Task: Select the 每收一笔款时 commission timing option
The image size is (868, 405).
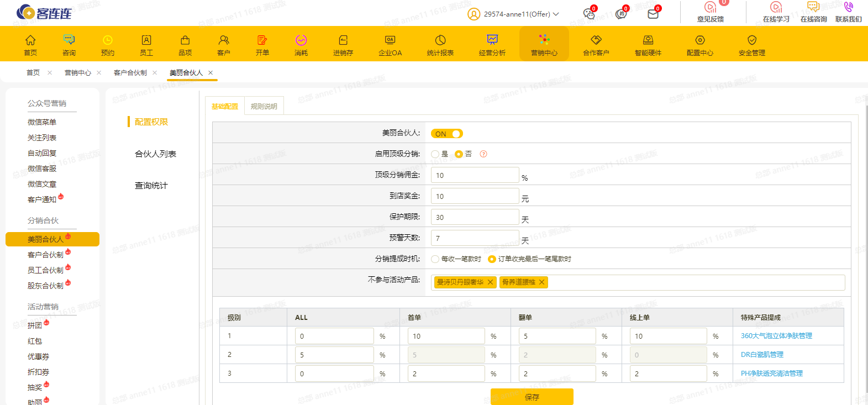Action: tap(435, 259)
